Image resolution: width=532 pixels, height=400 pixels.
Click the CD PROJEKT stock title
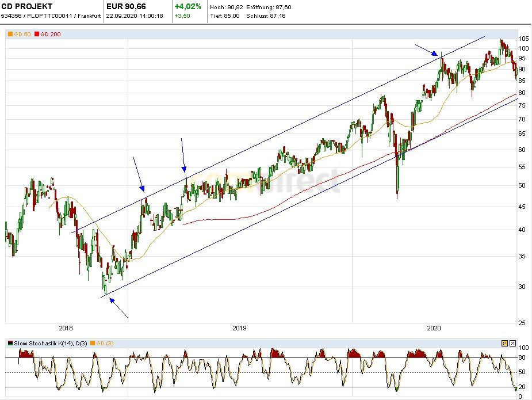pos(26,7)
